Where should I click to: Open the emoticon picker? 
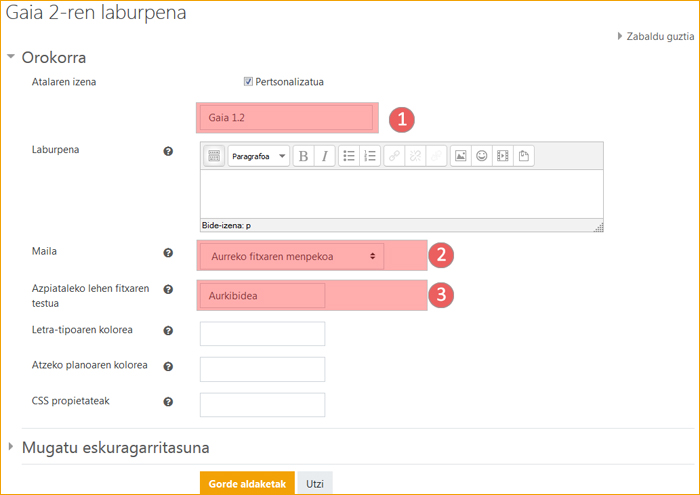point(481,156)
